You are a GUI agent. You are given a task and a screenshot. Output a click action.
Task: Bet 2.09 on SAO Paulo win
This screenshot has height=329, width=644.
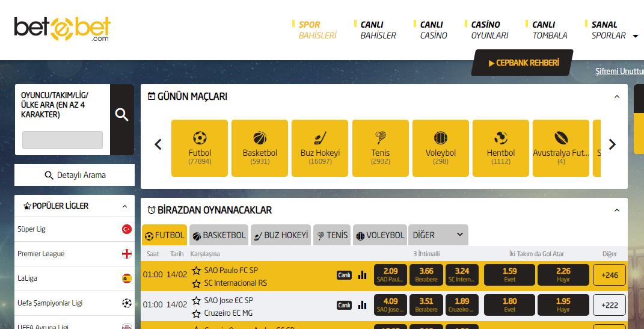point(391,275)
